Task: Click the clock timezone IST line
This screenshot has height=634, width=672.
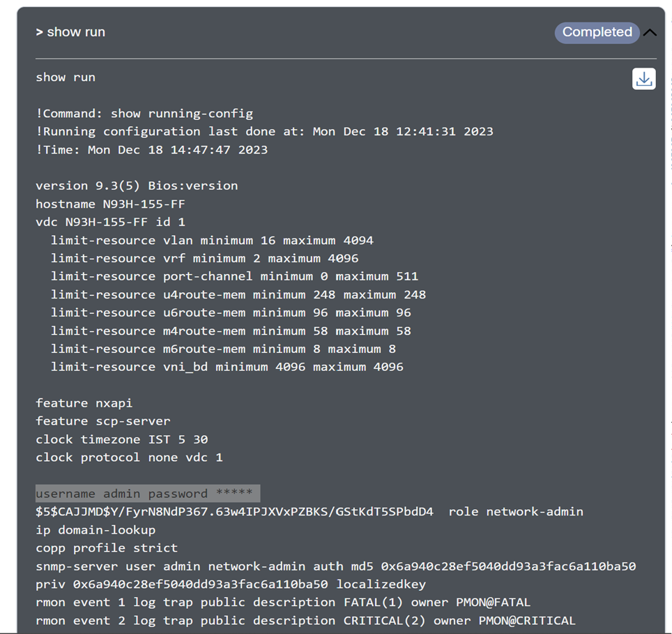Action: click(121, 439)
